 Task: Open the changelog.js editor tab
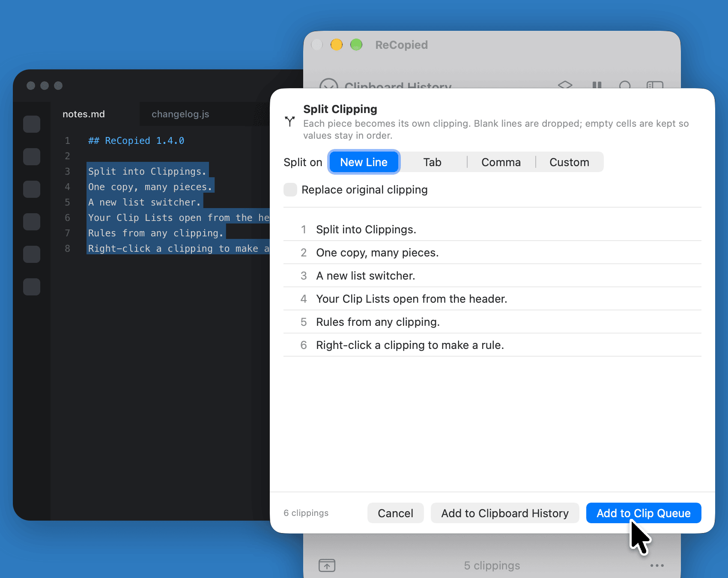[x=180, y=114]
